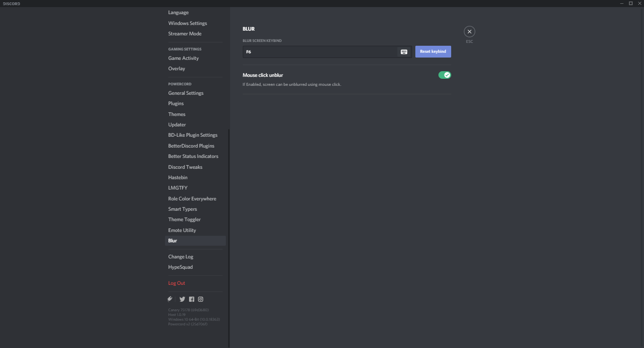Open the Facebook social icon link
This screenshot has width=644, height=348.
tap(191, 299)
